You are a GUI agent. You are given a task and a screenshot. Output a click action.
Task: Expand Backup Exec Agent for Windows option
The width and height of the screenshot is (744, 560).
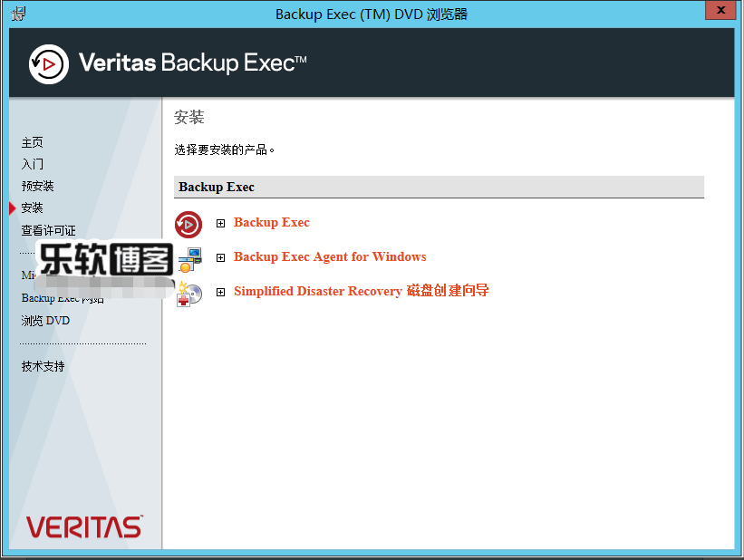220,257
